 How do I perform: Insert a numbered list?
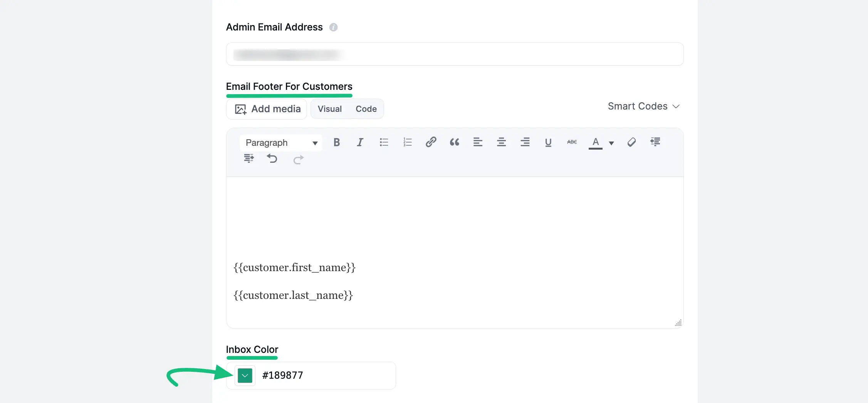(x=407, y=142)
